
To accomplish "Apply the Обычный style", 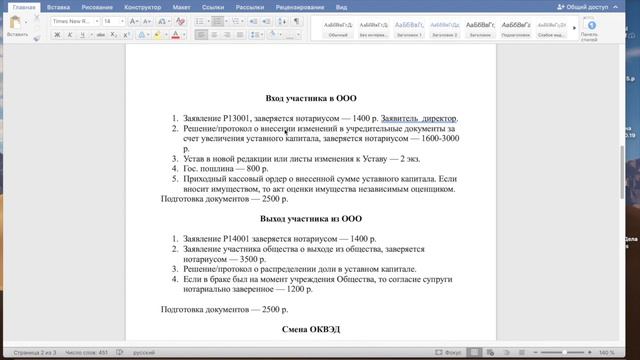I will (338, 29).
